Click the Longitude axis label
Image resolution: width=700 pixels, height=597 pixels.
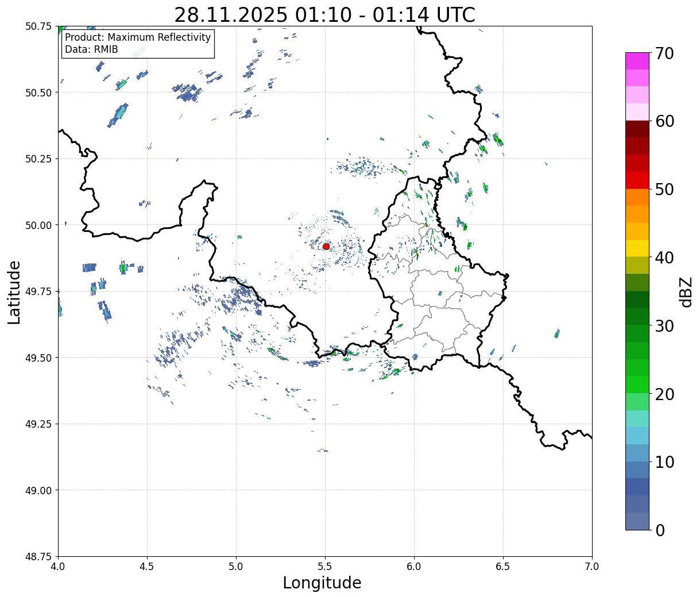(x=322, y=583)
